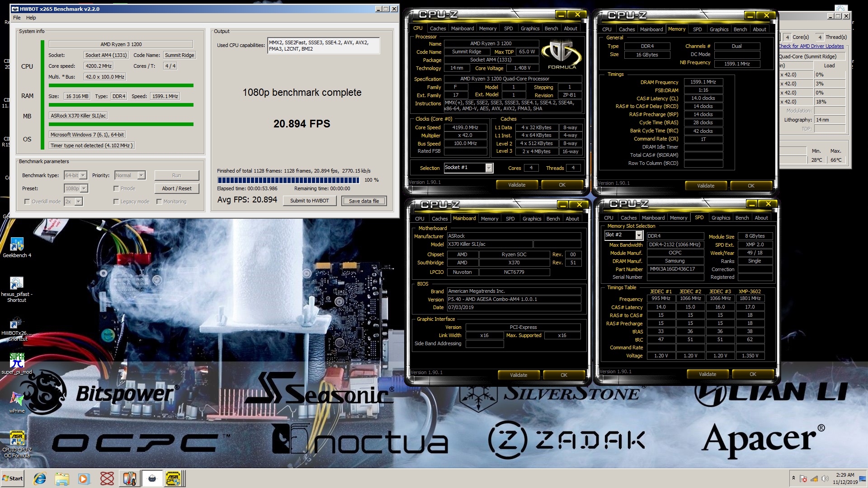Open the super_pi_mod desktop icon
This screenshot has width=868, height=488.
(17, 364)
